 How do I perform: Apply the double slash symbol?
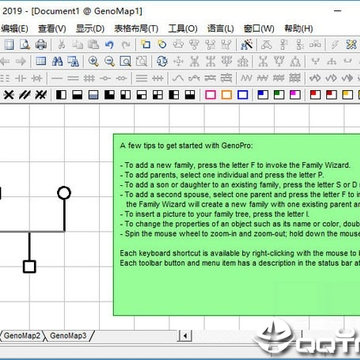(x=25, y=95)
